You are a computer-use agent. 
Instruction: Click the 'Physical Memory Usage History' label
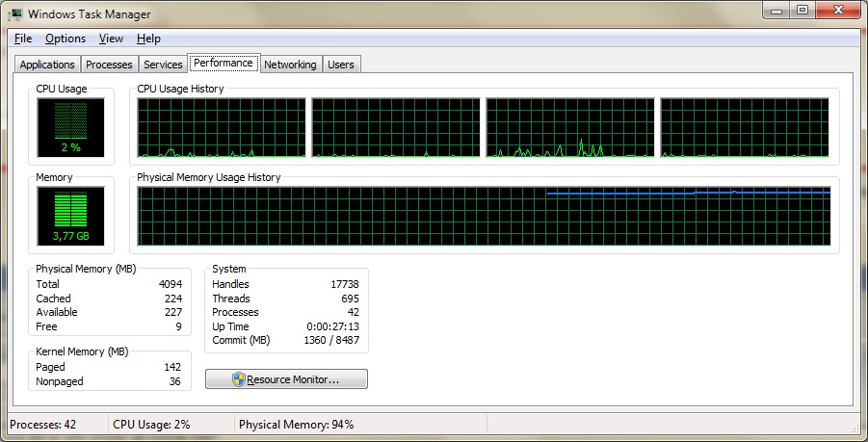coord(209,177)
